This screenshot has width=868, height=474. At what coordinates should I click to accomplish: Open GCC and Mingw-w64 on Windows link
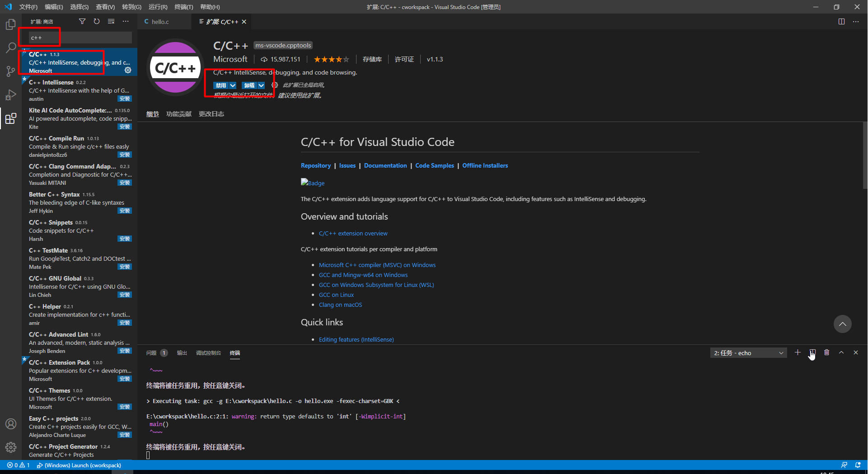[363, 275]
